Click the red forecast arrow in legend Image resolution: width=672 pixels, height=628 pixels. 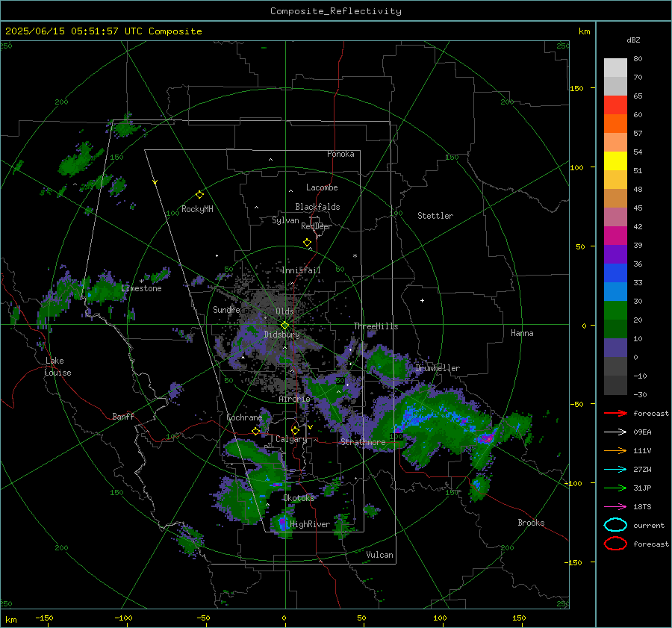615,413
